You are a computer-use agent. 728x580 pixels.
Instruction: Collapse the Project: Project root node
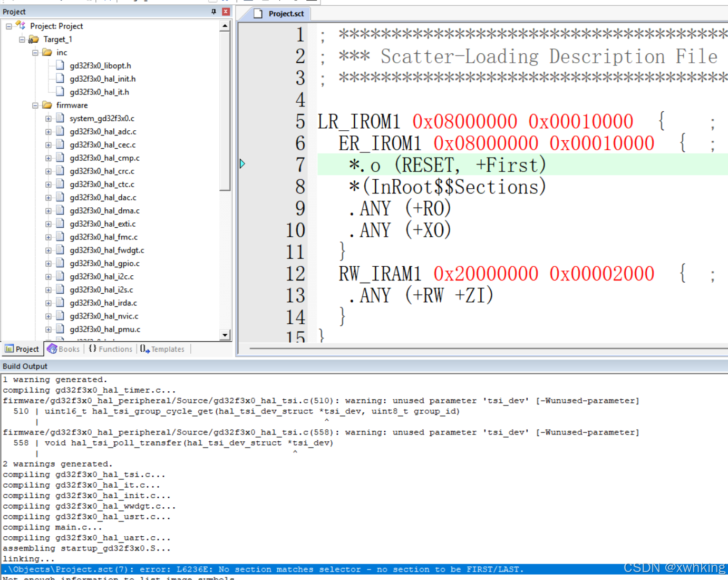(9, 26)
